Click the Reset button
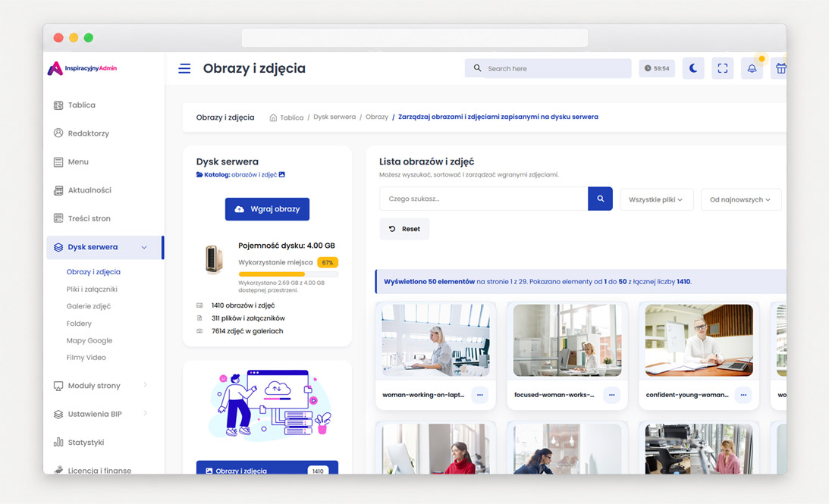Image resolution: width=829 pixels, height=504 pixels. coord(404,229)
